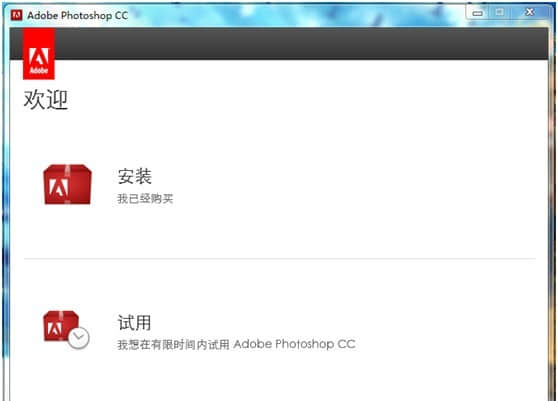Click the white letter A on the install box

[x=58, y=187]
